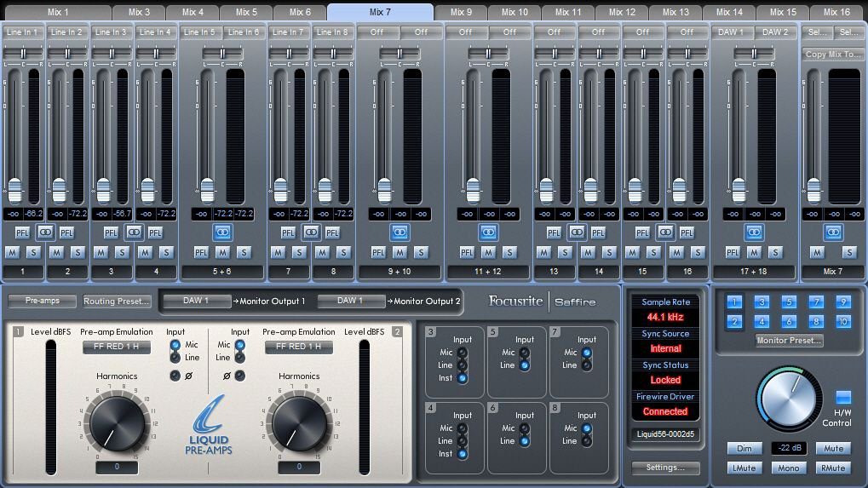This screenshot has width=868, height=488.
Task: Open Monitor Output 1 DAW 1 source dropdown
Action: pyautogui.click(x=196, y=301)
